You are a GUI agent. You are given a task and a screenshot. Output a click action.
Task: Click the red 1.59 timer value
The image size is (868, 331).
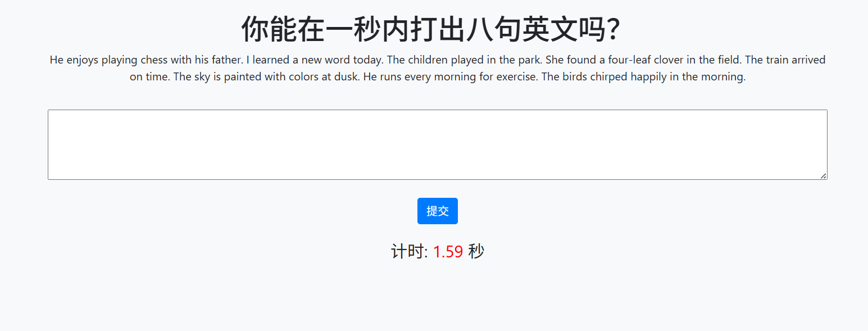[x=448, y=252]
